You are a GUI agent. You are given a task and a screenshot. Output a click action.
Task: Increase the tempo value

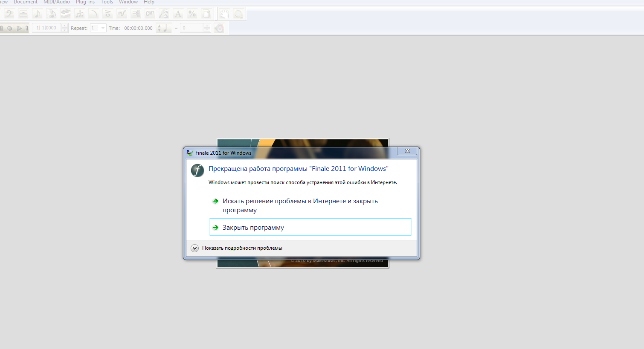tap(207, 26)
